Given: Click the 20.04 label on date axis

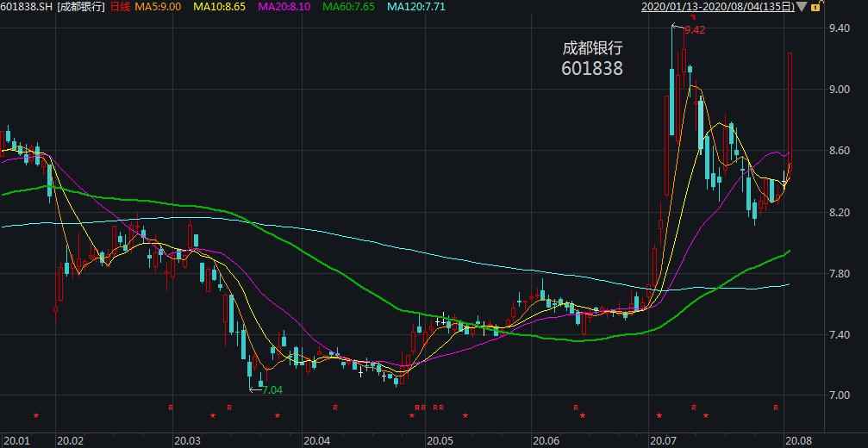Looking at the screenshot, I should click(x=316, y=440).
